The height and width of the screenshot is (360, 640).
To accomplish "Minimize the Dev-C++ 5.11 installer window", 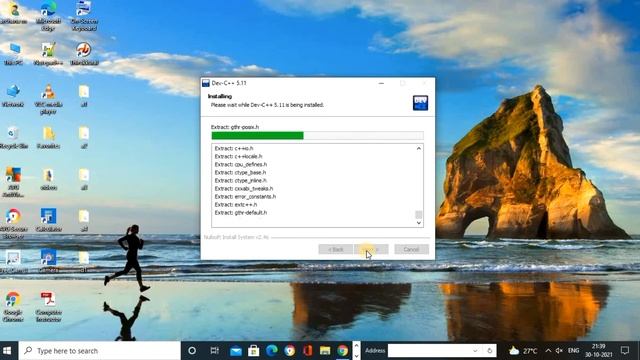I will (381, 83).
